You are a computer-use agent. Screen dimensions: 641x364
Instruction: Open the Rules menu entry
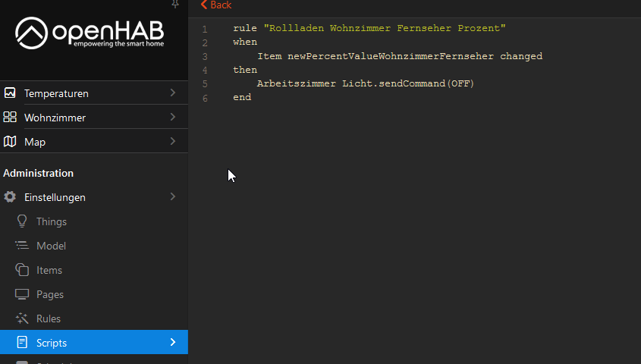49,318
